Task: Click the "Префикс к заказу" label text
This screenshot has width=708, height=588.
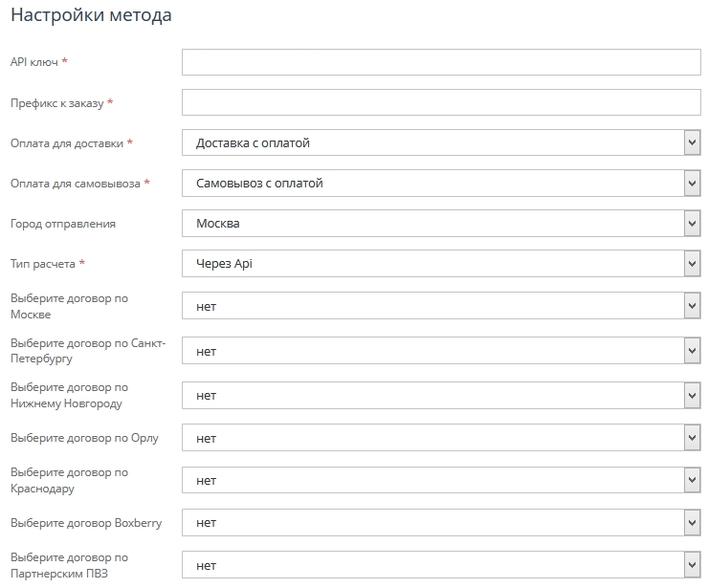Action: pos(56,102)
